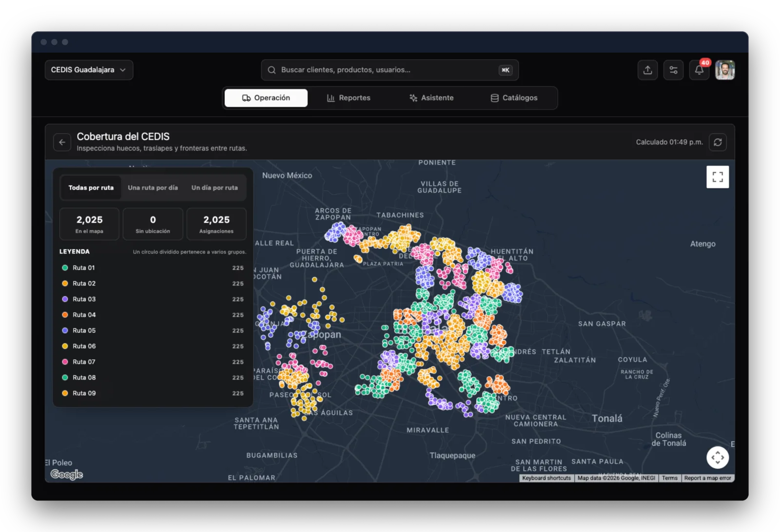Refresh the coverage calculation
This screenshot has width=780, height=532.
click(x=718, y=142)
